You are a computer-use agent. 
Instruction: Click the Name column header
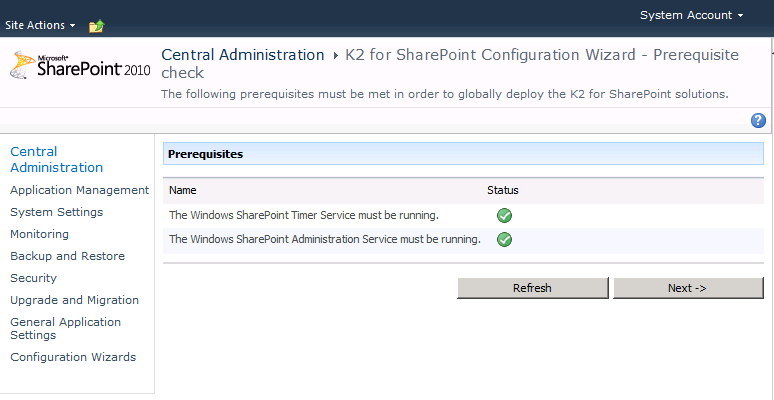coord(183,190)
